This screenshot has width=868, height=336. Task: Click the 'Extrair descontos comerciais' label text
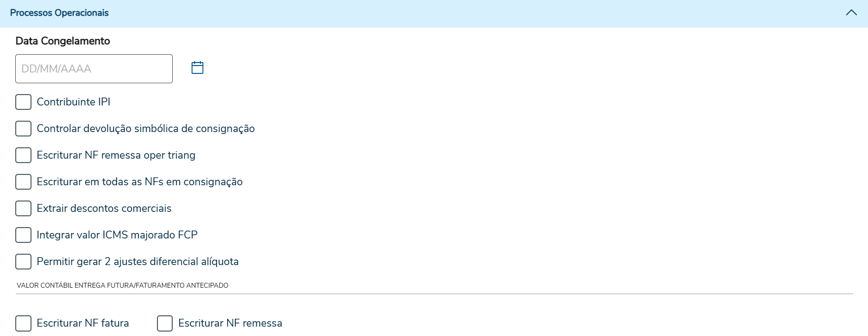[104, 208]
